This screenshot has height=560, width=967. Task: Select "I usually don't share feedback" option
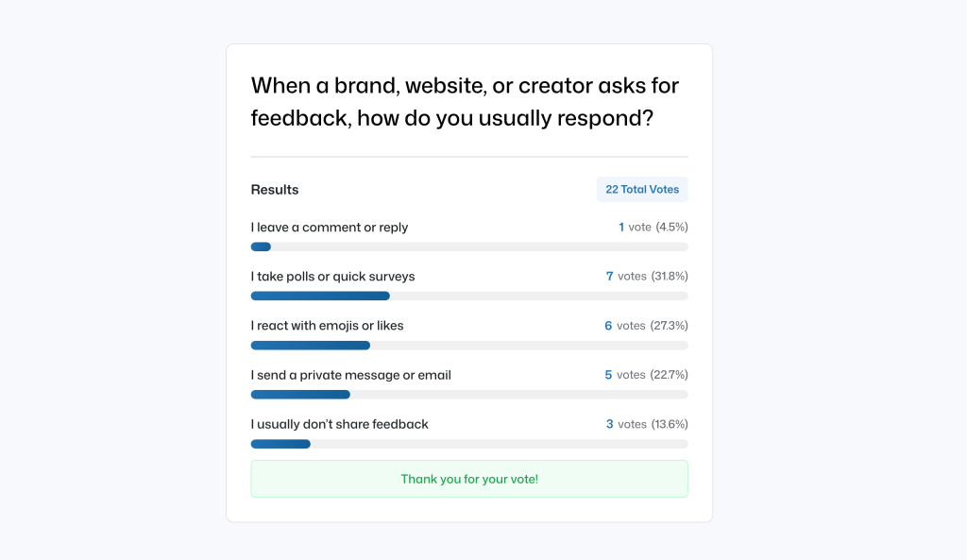(x=339, y=424)
